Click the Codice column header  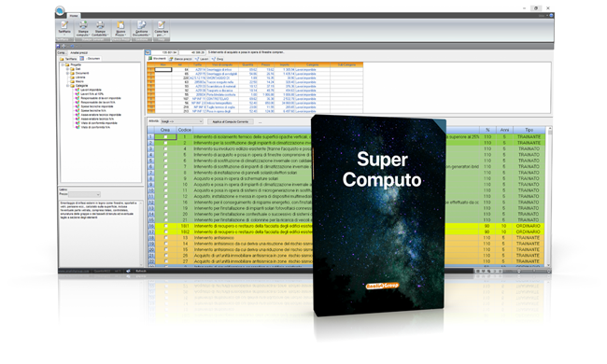pos(185,130)
